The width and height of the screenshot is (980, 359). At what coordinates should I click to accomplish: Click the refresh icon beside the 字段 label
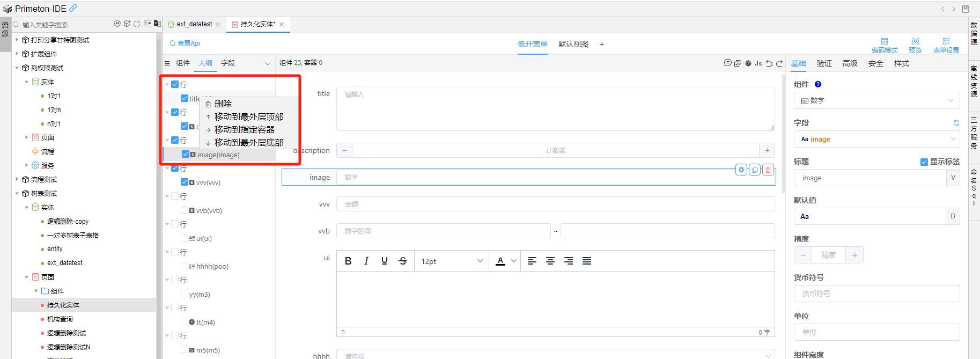click(x=956, y=123)
